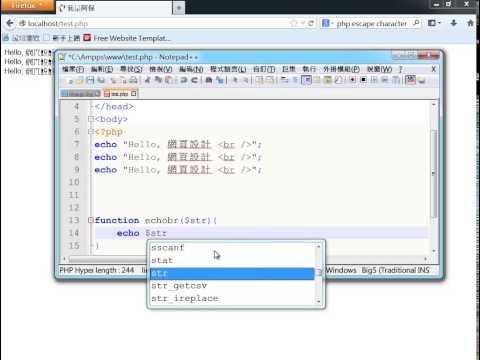Collapse the <?php fold marker on line 6
Viewport: 480px width, 360px height.
pyautogui.click(x=91, y=132)
